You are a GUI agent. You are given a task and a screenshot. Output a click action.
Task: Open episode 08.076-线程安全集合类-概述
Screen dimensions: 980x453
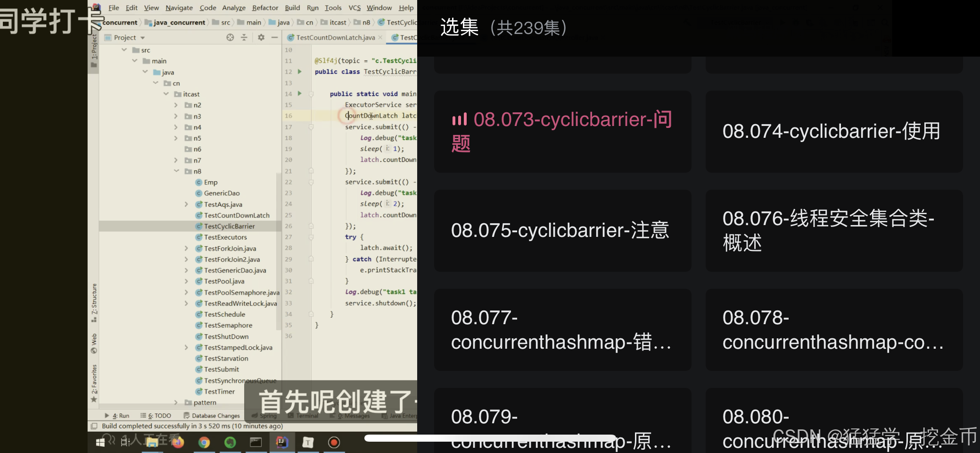coord(833,231)
